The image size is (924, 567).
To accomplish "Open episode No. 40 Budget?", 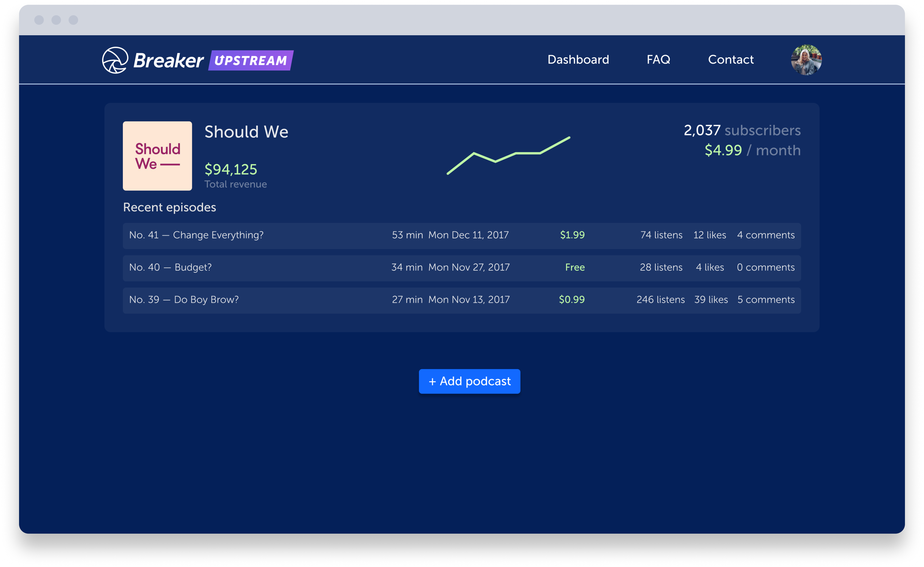I will (170, 268).
